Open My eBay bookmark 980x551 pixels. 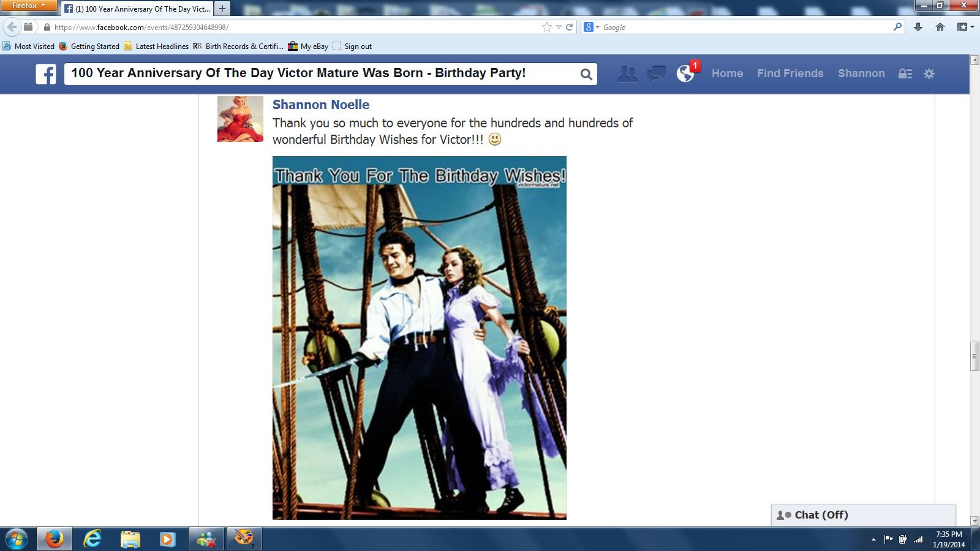coord(308,46)
